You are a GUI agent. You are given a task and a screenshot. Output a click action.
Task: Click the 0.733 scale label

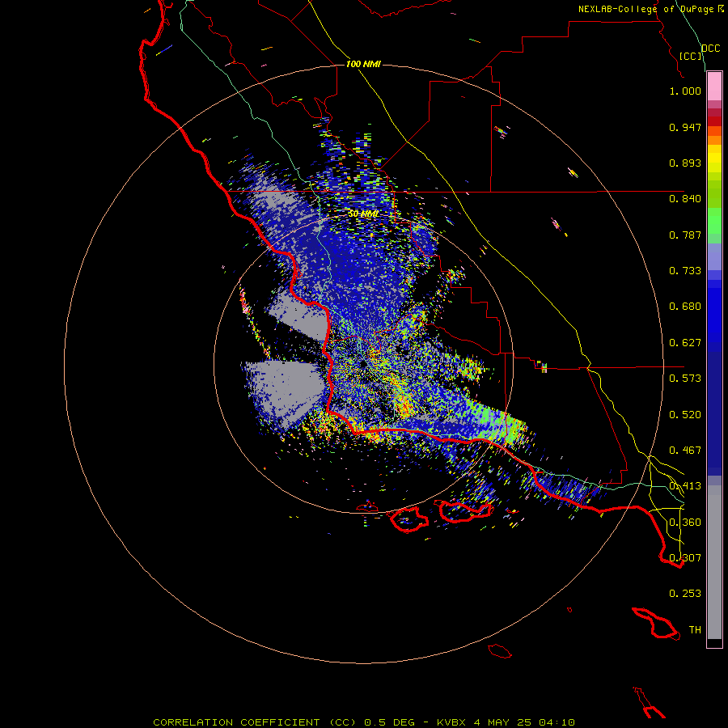point(685,271)
